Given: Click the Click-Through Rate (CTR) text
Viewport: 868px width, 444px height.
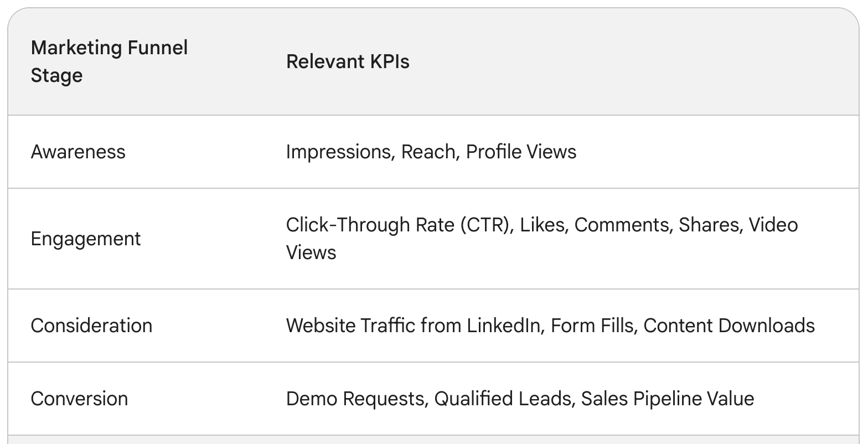Looking at the screenshot, I should (398, 225).
